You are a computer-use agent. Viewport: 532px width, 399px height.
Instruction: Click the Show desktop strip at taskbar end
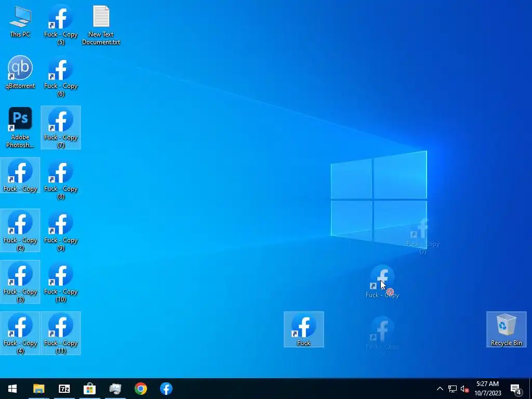pyautogui.click(x=530, y=389)
